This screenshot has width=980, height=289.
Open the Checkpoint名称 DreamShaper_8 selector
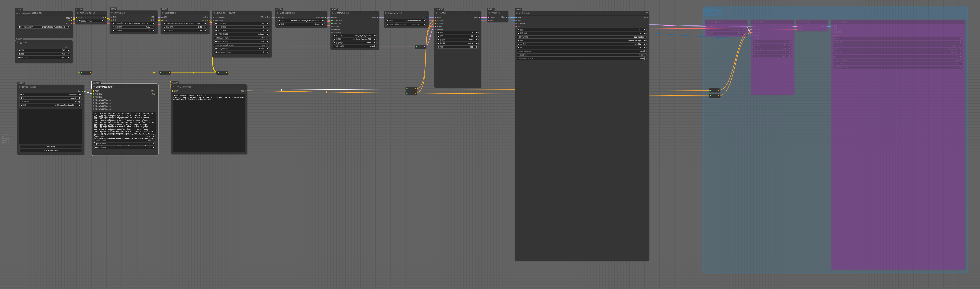pos(44,27)
